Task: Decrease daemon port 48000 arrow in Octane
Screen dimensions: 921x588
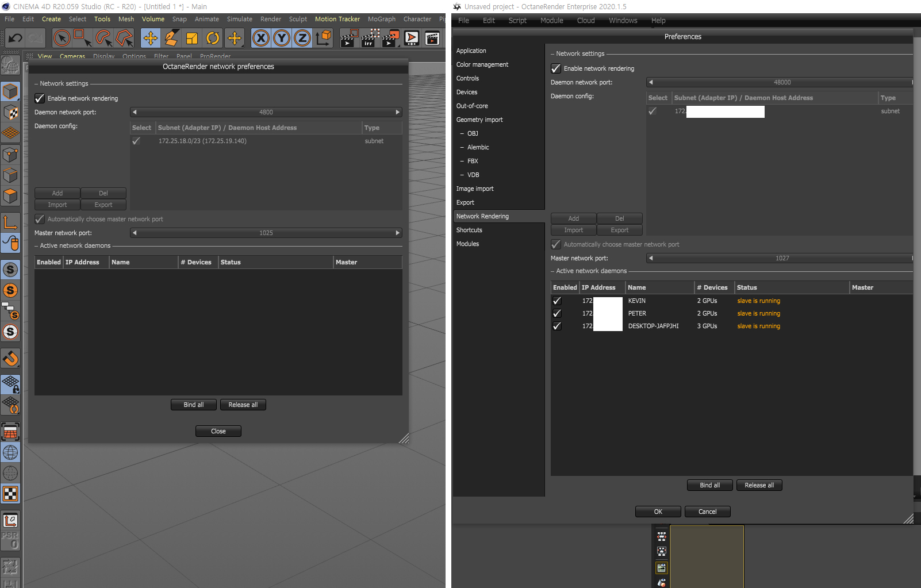Action: click(x=651, y=82)
